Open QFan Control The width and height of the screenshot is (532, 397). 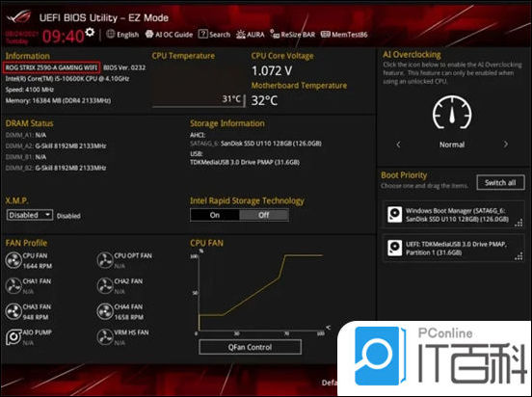click(250, 347)
